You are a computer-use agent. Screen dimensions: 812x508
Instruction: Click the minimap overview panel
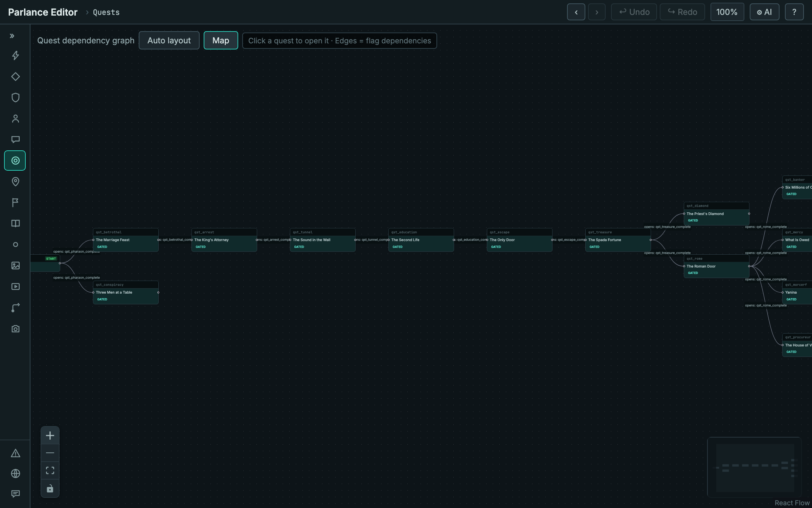pyautogui.click(x=754, y=467)
